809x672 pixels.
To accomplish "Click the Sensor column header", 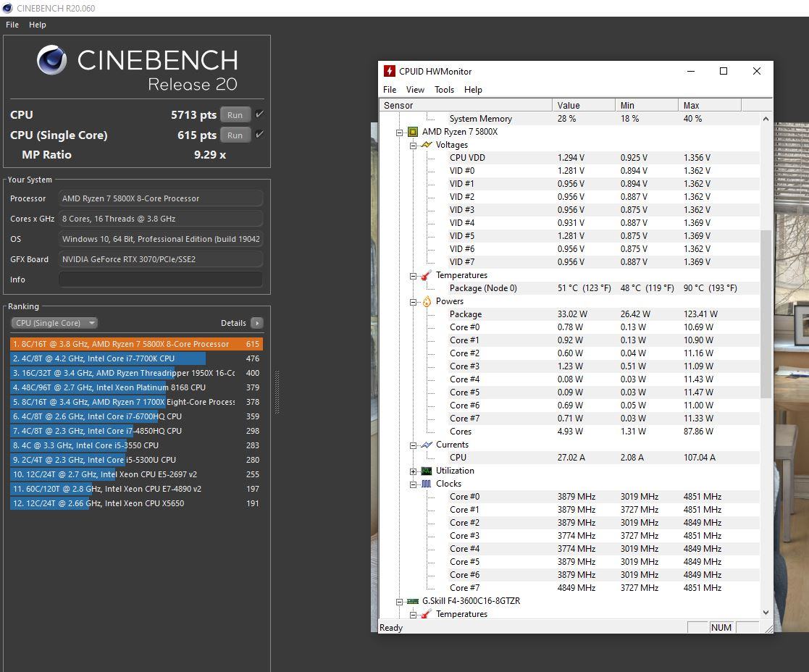I will (466, 105).
